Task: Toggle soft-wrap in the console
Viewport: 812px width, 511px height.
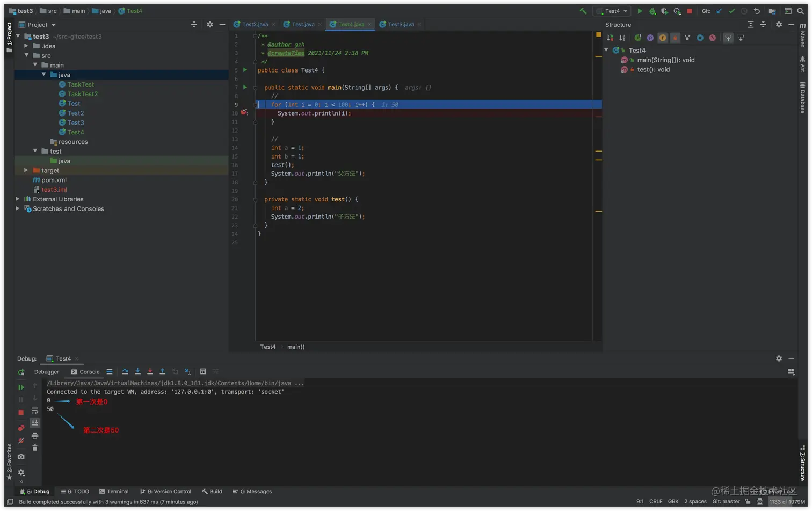Action: click(35, 411)
